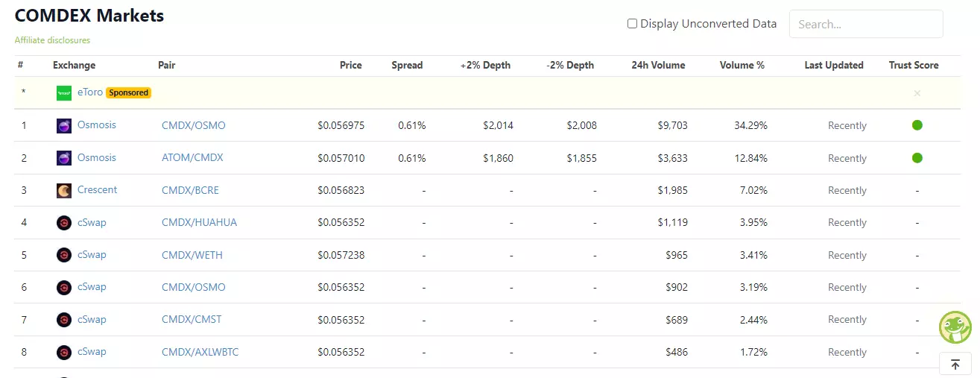Open the ATOM/CMDX pair link
This screenshot has width=980, height=378.
pos(192,157)
